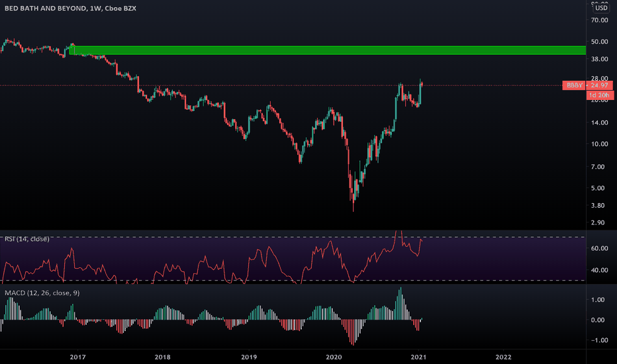
Task: Open the USD currency selector
Action: [601, 8]
